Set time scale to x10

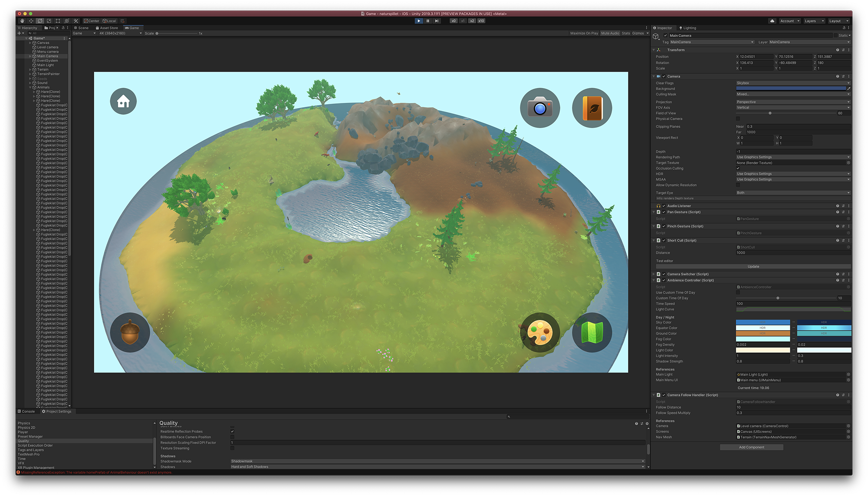(481, 21)
